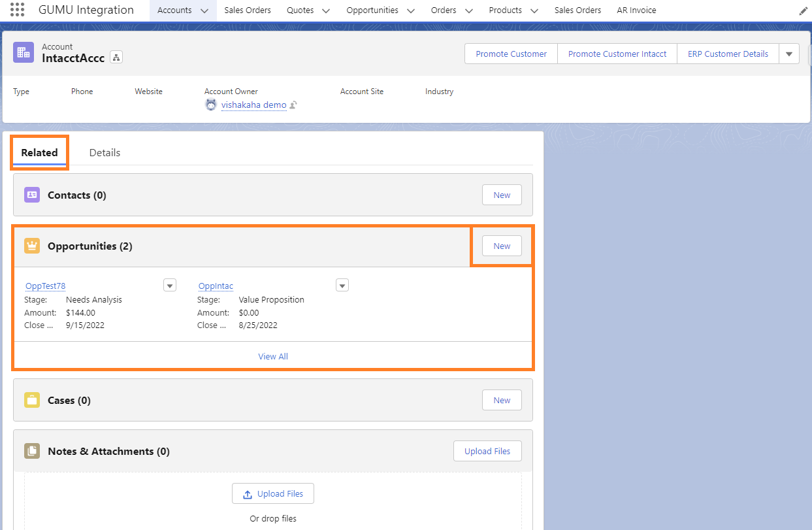Open the first Sales Orders navigation tab
Viewport: 812px width, 530px height.
[248, 10]
